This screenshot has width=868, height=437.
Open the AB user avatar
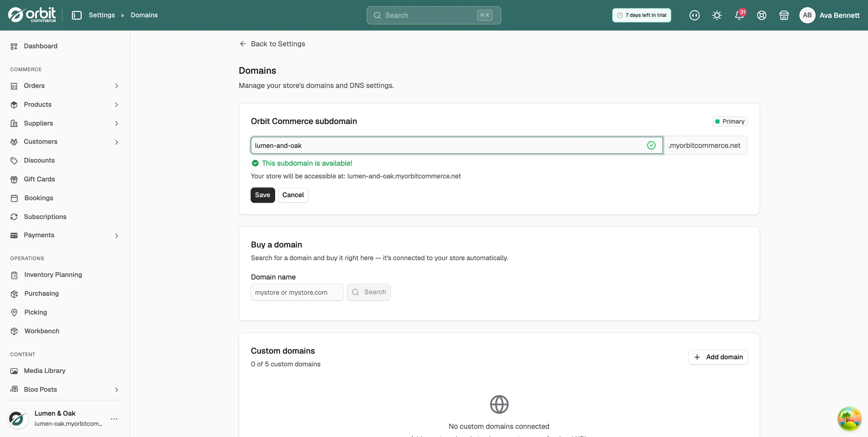click(x=807, y=15)
